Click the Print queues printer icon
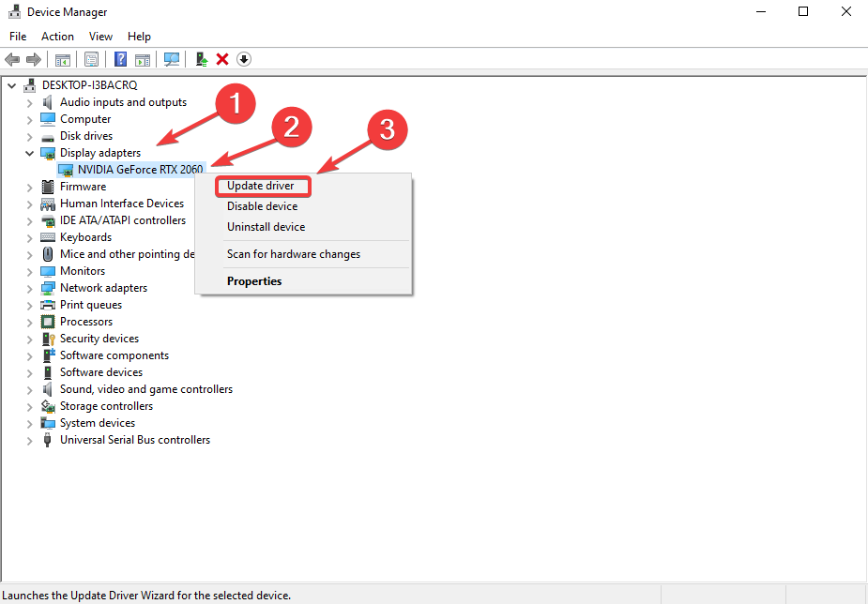The height and width of the screenshot is (604, 868). 48,305
